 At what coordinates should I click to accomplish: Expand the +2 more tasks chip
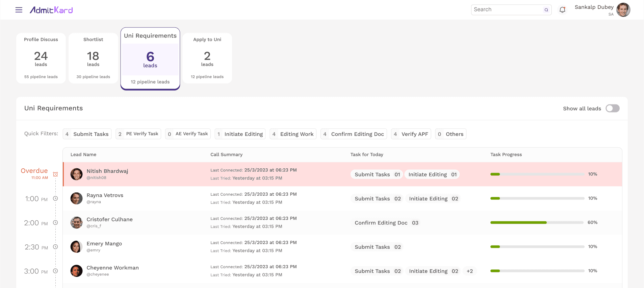pyautogui.click(x=470, y=271)
